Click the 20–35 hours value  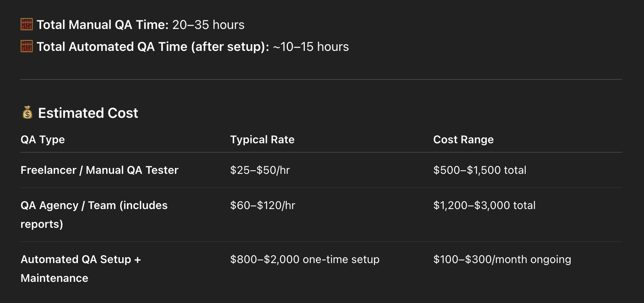(208, 25)
